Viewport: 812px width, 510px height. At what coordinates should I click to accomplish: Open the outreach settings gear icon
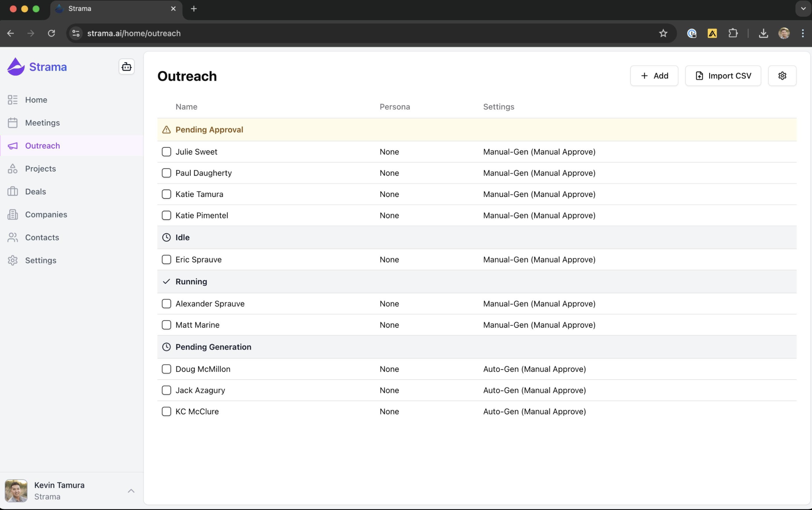click(x=782, y=76)
